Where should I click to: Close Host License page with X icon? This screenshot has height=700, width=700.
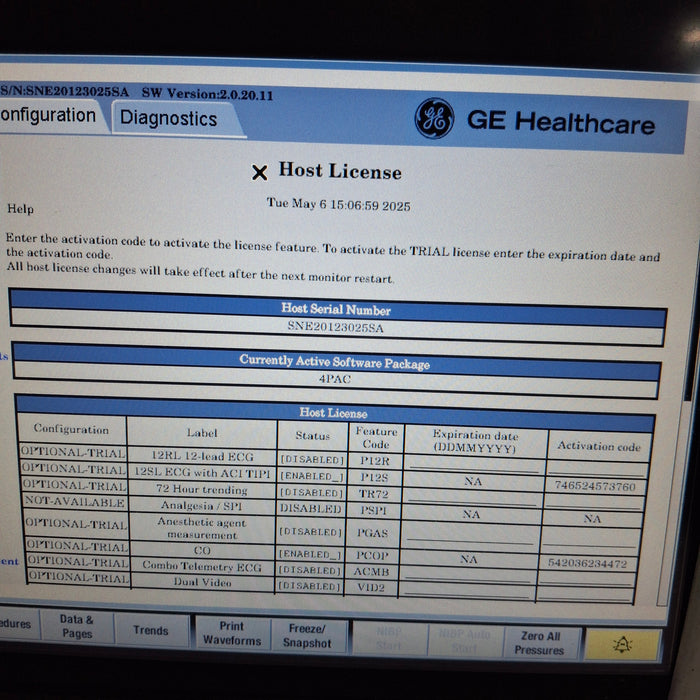pyautogui.click(x=259, y=172)
